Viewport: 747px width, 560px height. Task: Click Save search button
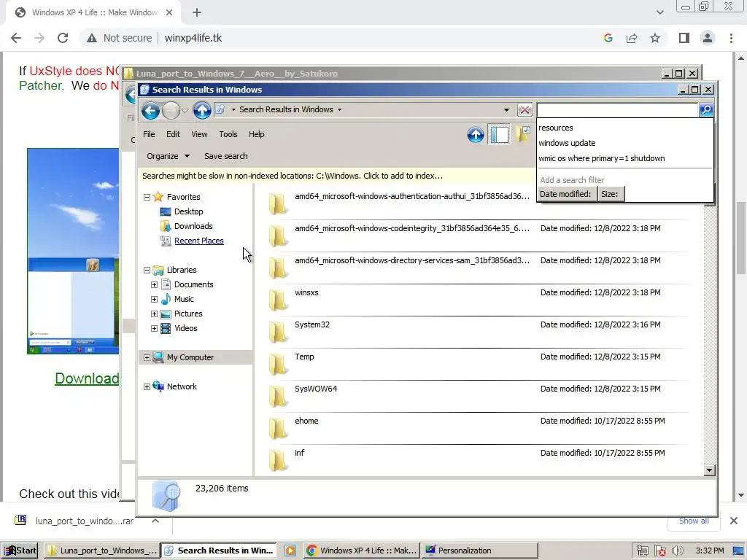click(226, 156)
